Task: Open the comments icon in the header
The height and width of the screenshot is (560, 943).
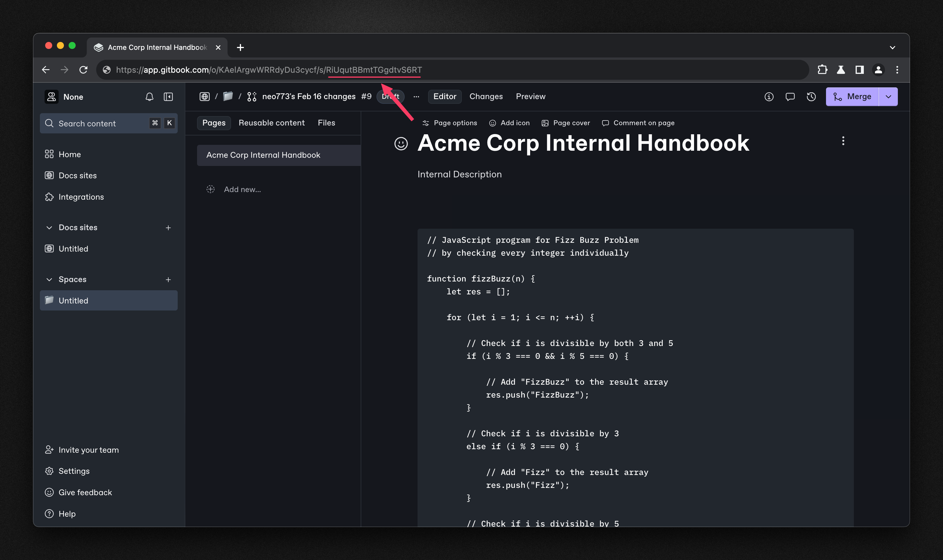Action: [790, 96]
